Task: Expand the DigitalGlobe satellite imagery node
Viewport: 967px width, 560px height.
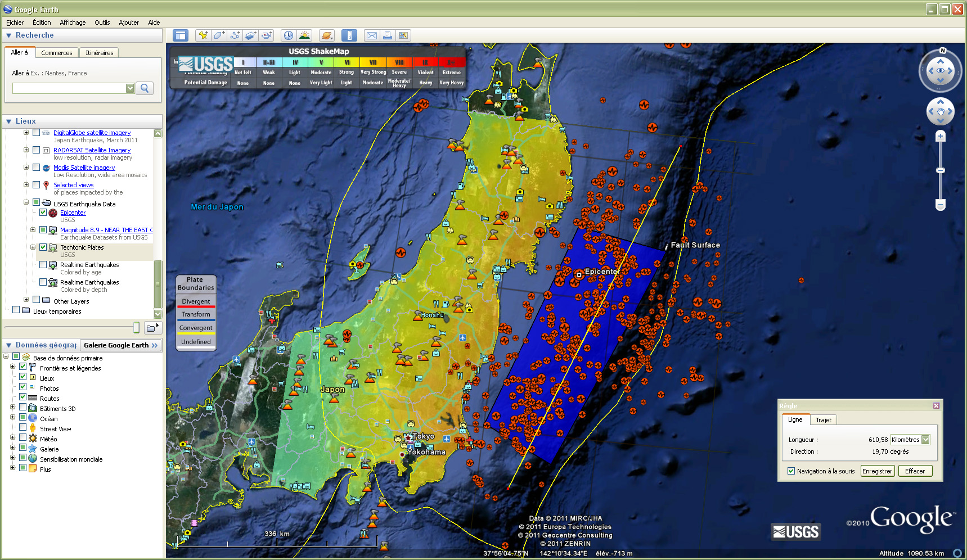Action: point(26,133)
